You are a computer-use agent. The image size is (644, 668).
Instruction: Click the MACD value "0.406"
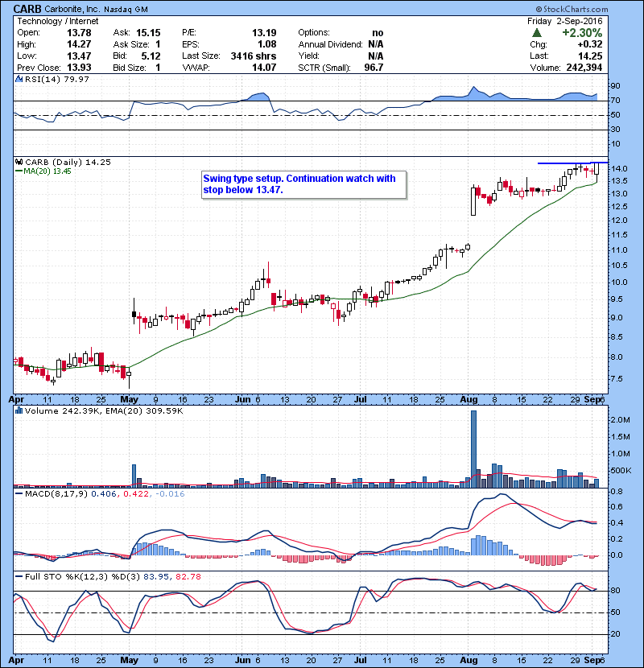(104, 494)
